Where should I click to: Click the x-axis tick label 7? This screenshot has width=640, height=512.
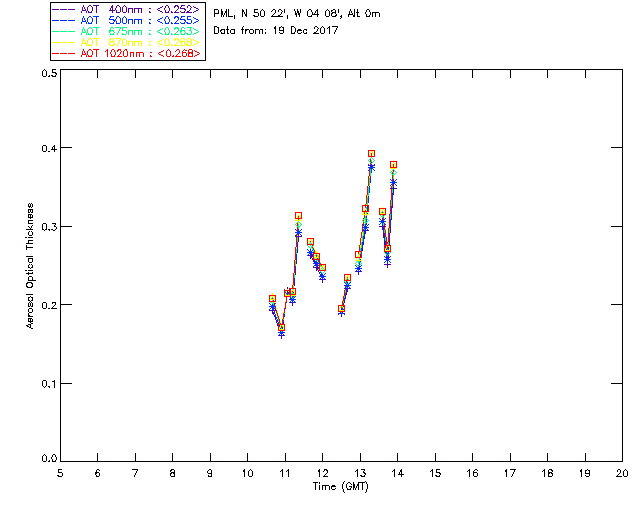(135, 473)
